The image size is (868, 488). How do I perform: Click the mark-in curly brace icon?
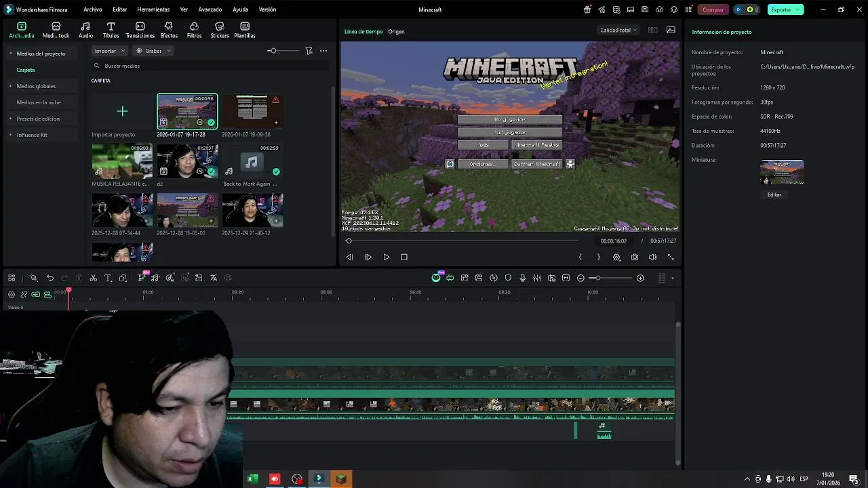click(x=580, y=258)
